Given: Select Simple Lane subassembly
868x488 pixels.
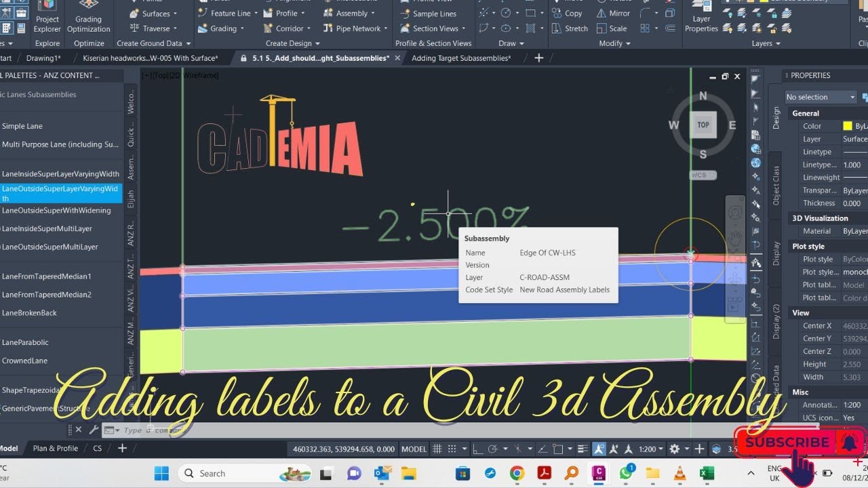Looking at the screenshot, I should [22, 126].
